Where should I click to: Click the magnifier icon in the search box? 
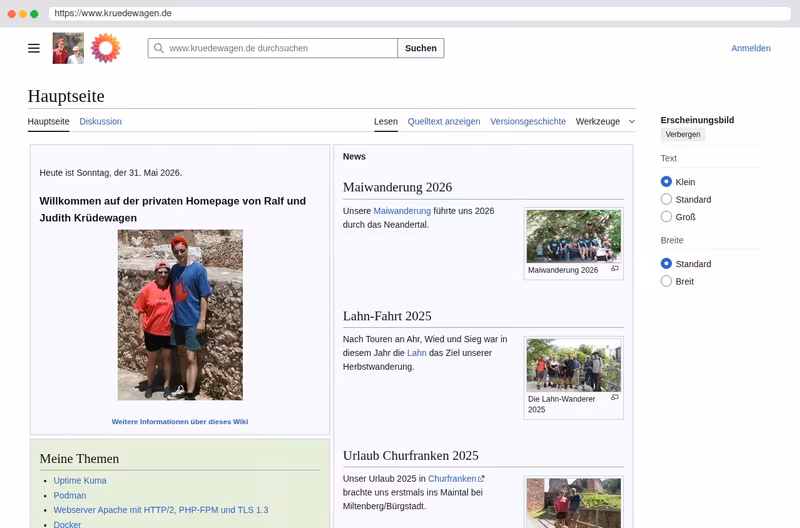[159, 48]
